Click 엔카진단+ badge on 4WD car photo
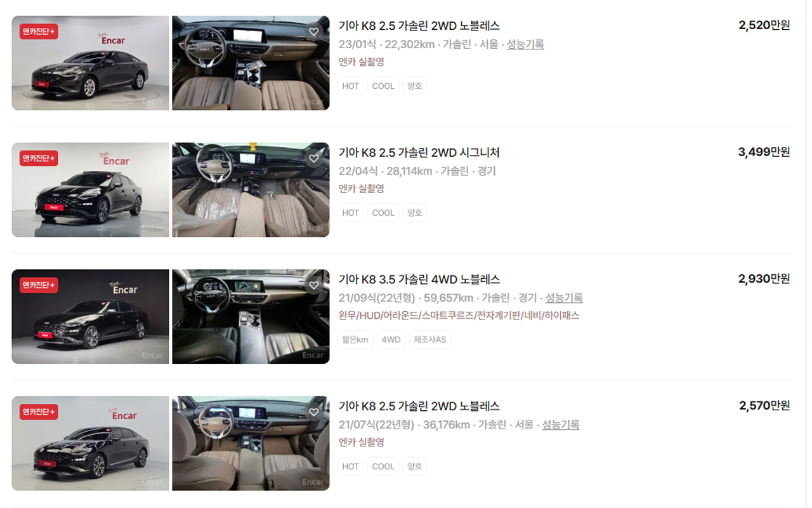The image size is (812, 508). [x=39, y=285]
